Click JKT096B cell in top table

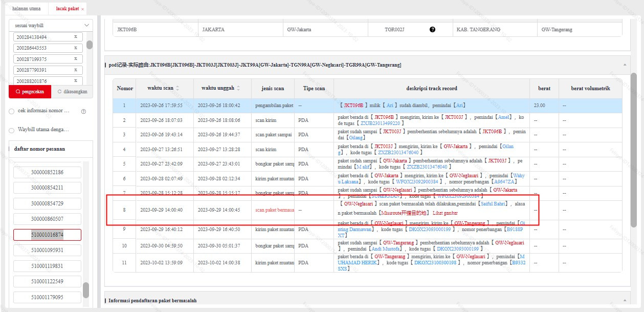(156, 30)
